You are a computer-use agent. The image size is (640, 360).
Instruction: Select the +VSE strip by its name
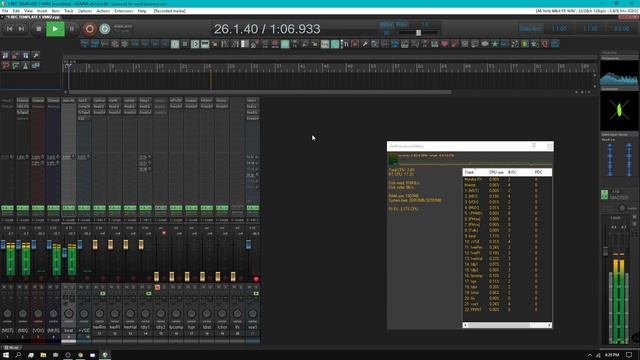pyautogui.click(x=84, y=330)
